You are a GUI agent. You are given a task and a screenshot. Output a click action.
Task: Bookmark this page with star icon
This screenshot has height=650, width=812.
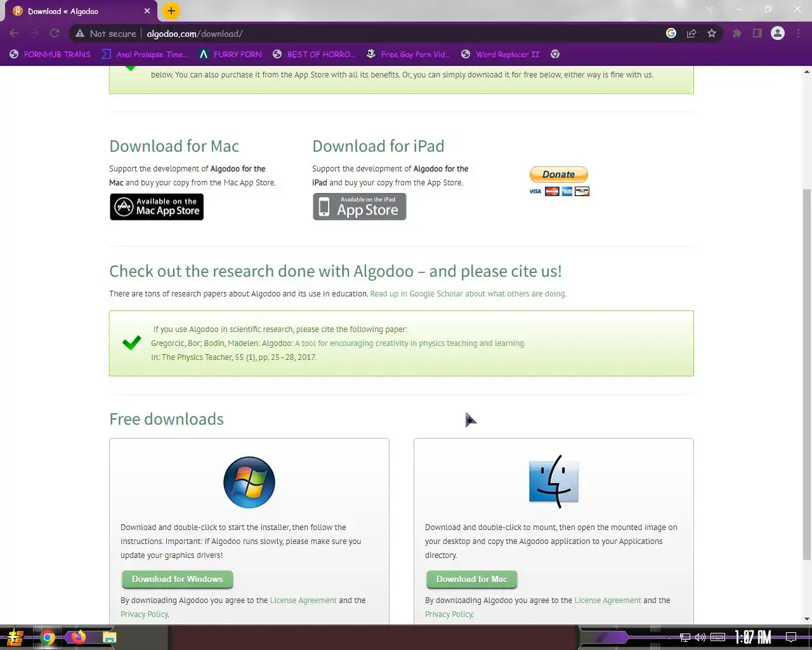[x=712, y=34]
